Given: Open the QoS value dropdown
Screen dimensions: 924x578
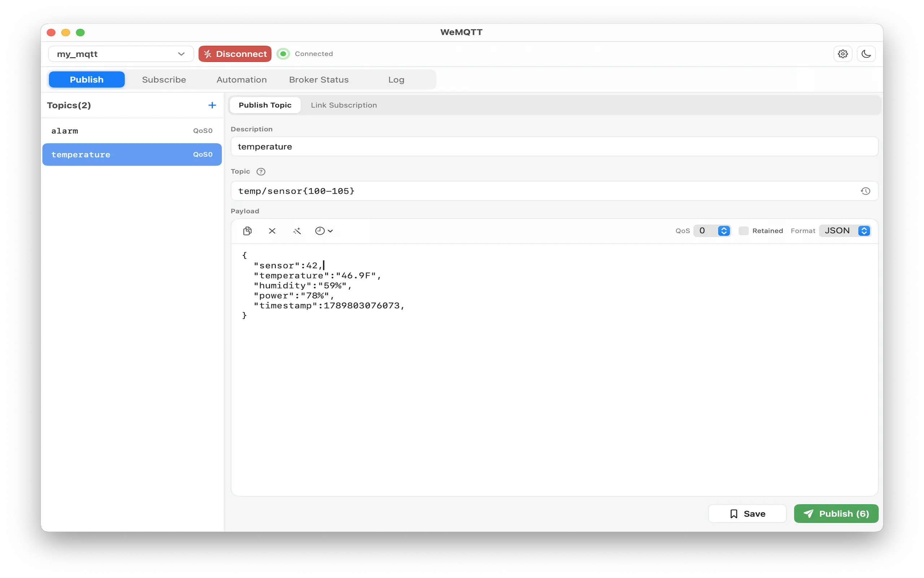Looking at the screenshot, I should click(x=712, y=231).
